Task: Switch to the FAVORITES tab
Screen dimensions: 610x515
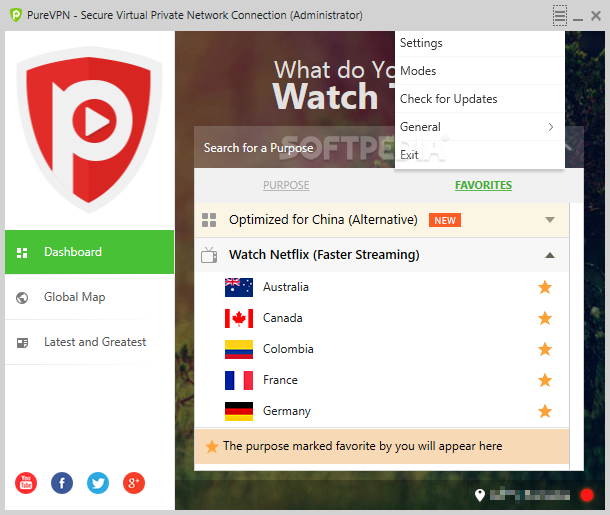Action: 484,185
